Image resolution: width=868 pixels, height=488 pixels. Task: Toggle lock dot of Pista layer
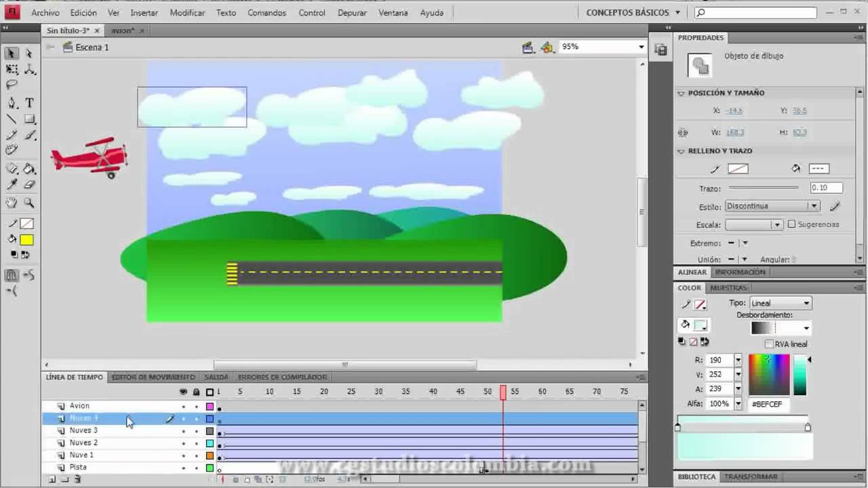click(x=197, y=468)
